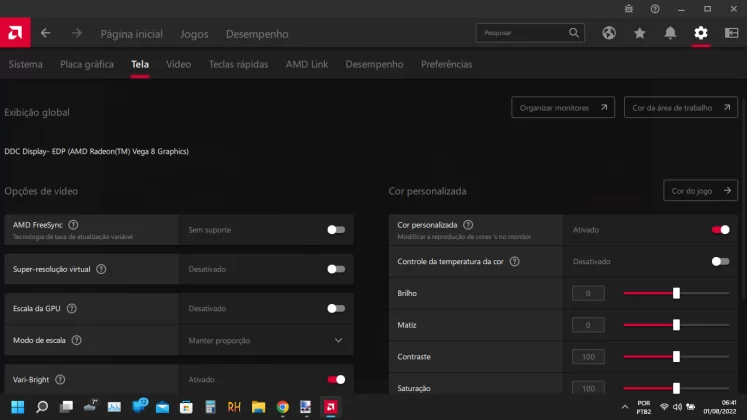Viewport: 747px width, 420px height.
Task: Show help for Modo de escala
Action: pos(76,340)
